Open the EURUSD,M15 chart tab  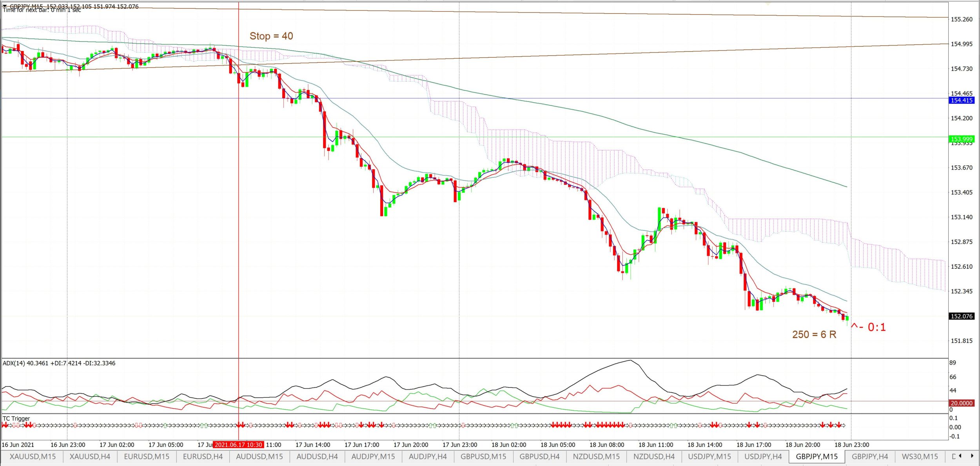click(x=147, y=457)
